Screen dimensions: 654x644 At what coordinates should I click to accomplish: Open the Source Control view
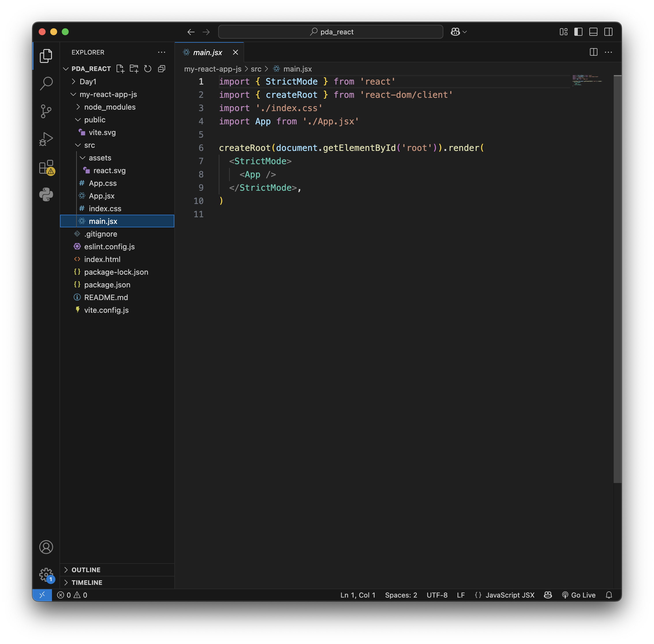point(46,111)
